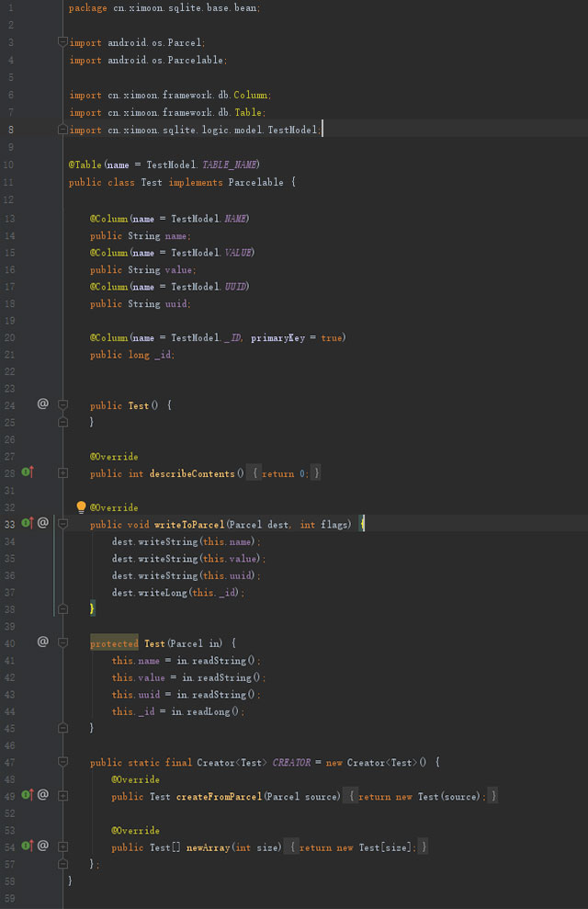
Task: Click the override gutter icon on the writeToParcel line
Action: pyautogui.click(x=28, y=522)
